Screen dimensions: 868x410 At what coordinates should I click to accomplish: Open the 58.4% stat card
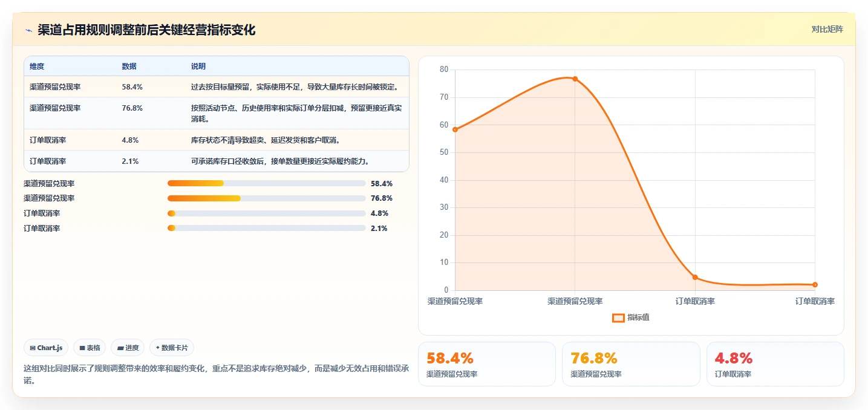(487, 364)
